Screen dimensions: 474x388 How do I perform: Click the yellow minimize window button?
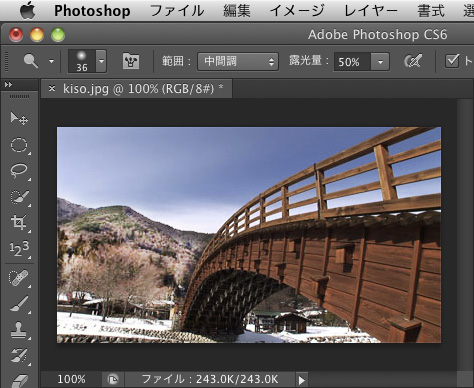point(37,35)
